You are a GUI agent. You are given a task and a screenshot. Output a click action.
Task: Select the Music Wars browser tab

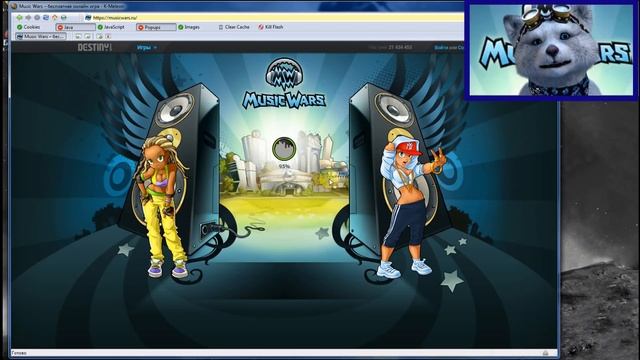pos(40,36)
